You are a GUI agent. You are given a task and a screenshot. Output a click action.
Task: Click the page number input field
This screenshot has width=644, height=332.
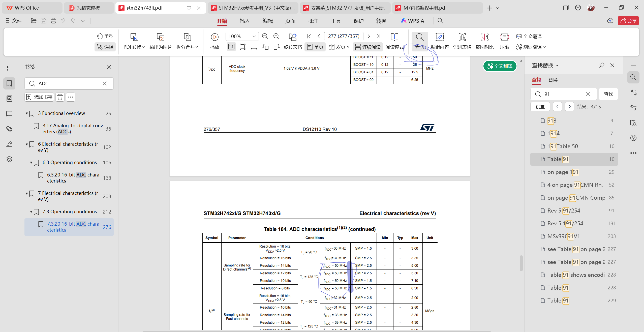344,36
